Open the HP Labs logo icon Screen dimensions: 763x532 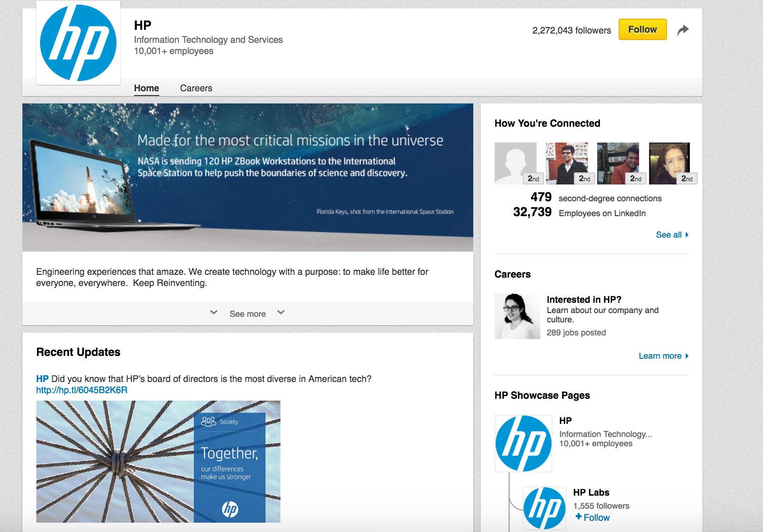544,508
